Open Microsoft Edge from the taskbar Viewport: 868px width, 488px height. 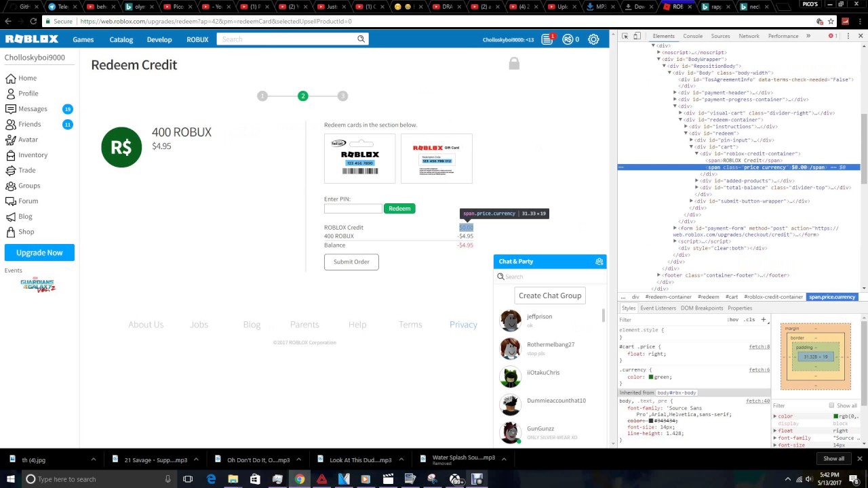click(211, 479)
